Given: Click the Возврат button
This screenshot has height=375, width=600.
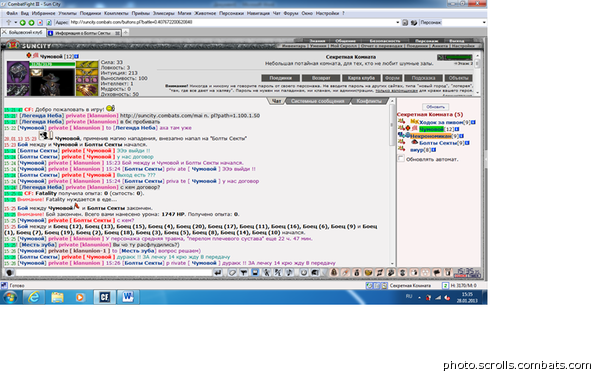Looking at the screenshot, I should click(x=321, y=78).
